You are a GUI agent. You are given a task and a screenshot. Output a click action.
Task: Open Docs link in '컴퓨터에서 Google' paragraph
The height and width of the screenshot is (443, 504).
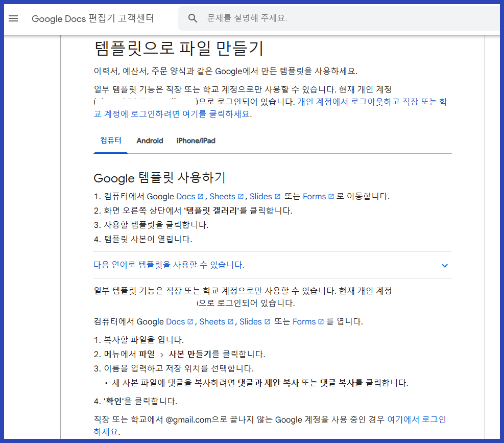[176, 321]
